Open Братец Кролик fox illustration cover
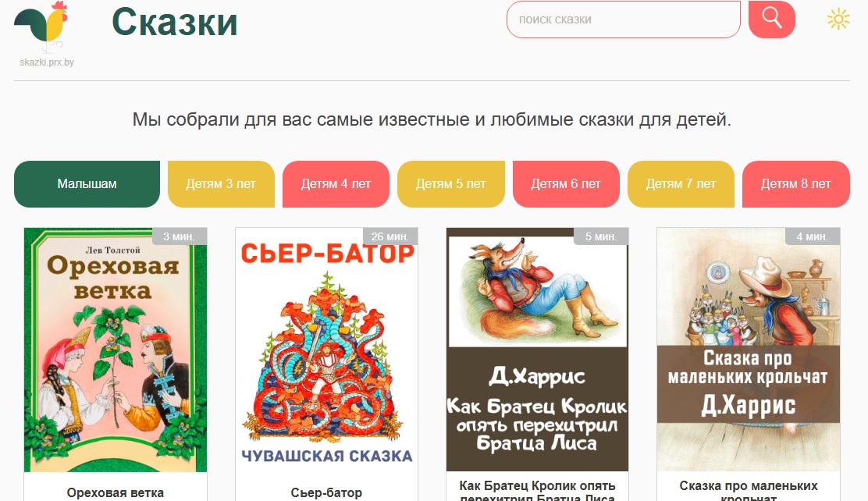This screenshot has height=501, width=868. 538,350
